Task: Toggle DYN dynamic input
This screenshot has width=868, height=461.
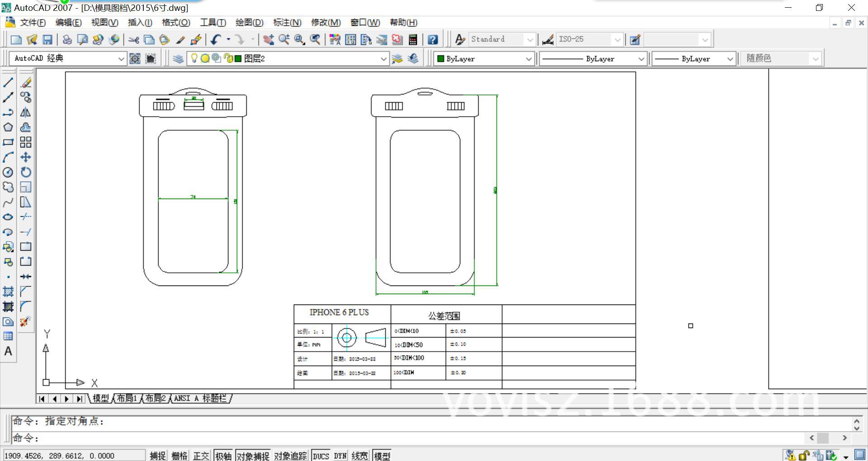Action: [x=340, y=456]
